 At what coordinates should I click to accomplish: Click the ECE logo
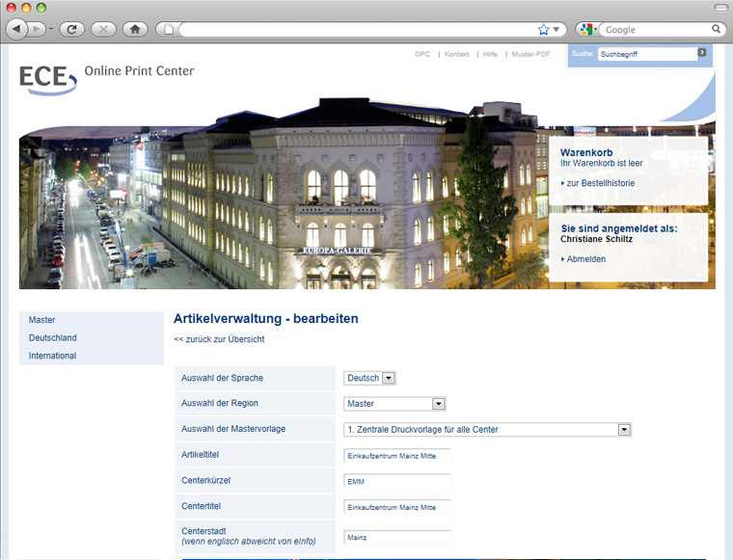47,78
